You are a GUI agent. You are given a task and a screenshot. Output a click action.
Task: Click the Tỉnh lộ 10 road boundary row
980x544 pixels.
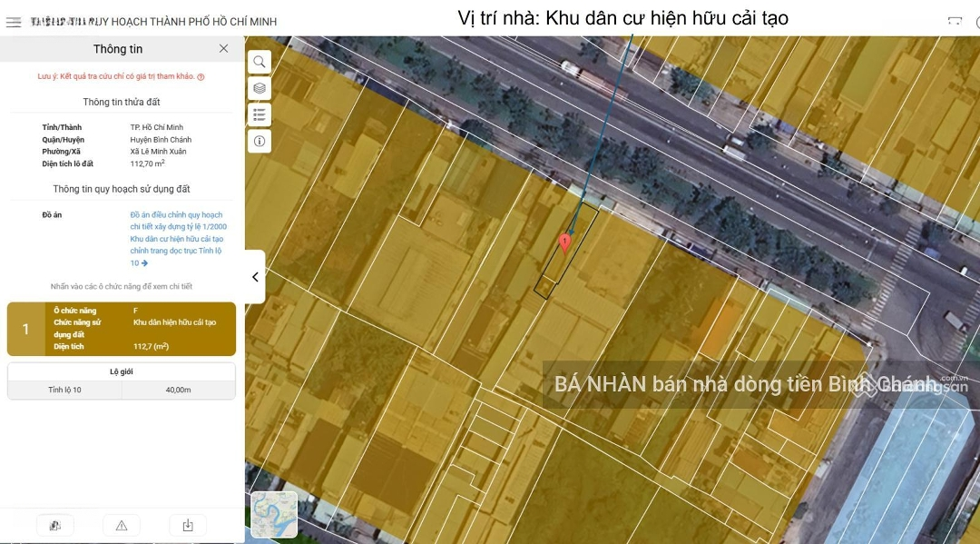click(122, 390)
